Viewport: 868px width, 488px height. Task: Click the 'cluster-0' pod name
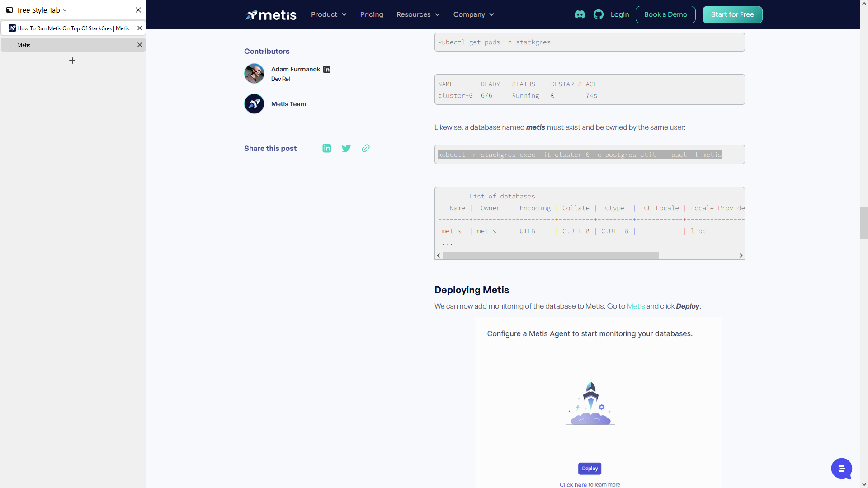point(455,95)
